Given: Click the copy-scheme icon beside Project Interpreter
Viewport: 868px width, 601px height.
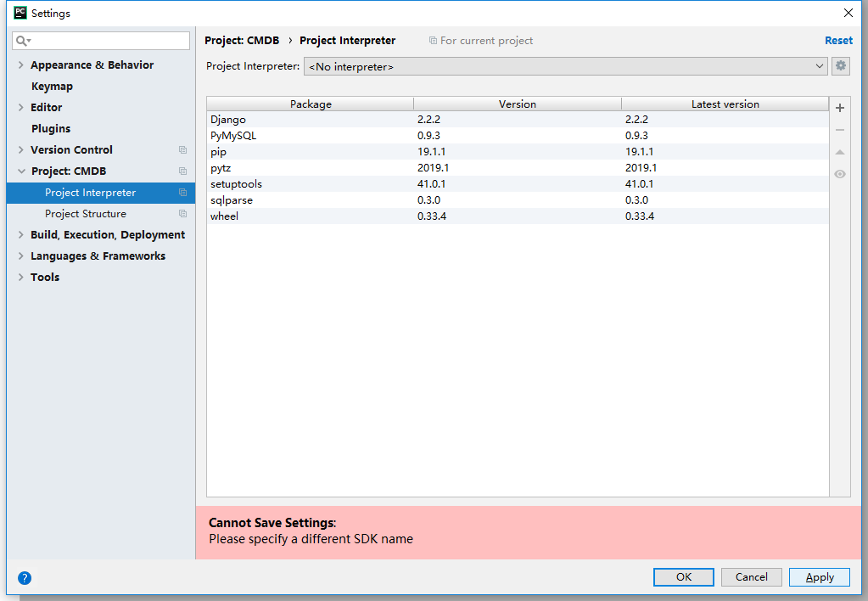Looking at the screenshot, I should 182,193.
